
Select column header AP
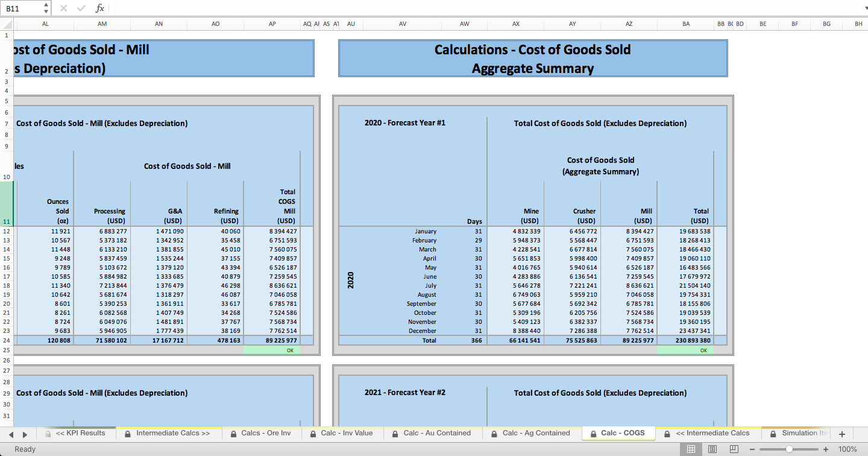(x=272, y=24)
